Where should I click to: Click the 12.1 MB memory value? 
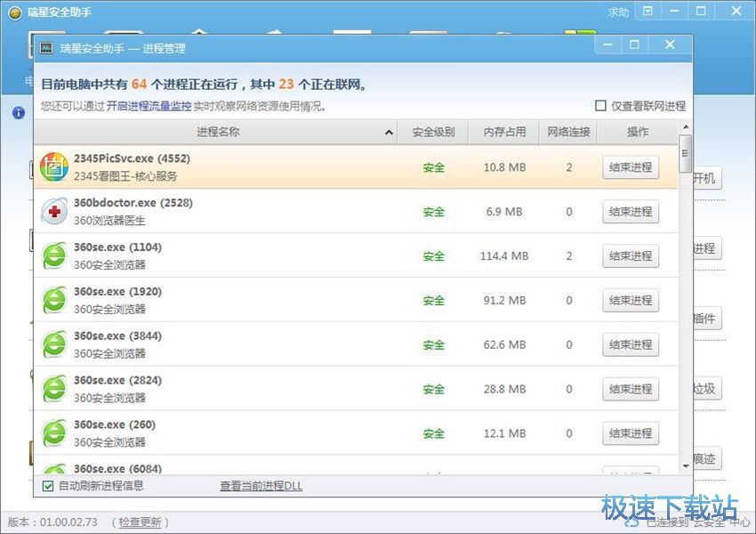pyautogui.click(x=504, y=433)
